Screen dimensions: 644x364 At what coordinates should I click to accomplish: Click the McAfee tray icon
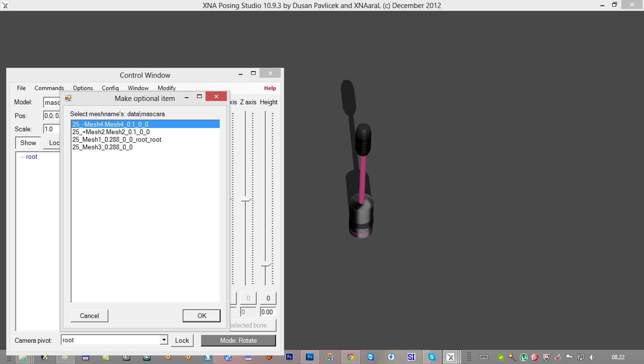(546, 357)
